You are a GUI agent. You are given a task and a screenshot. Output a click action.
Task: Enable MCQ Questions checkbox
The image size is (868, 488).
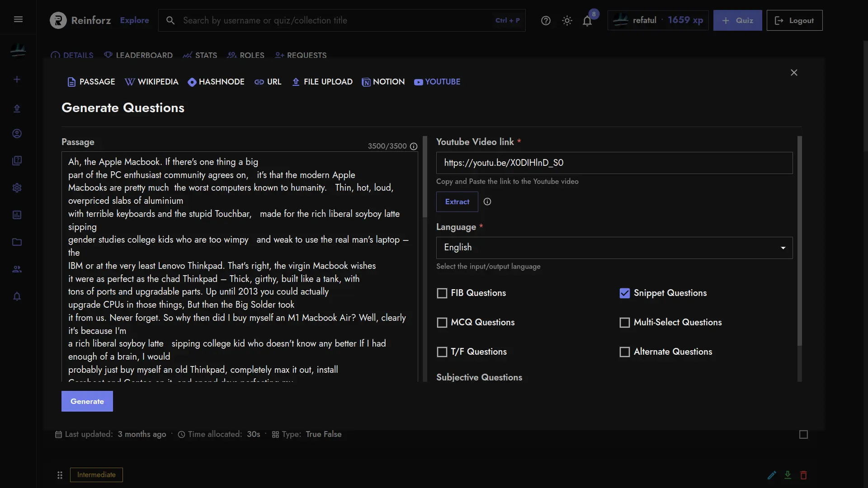pyautogui.click(x=442, y=323)
